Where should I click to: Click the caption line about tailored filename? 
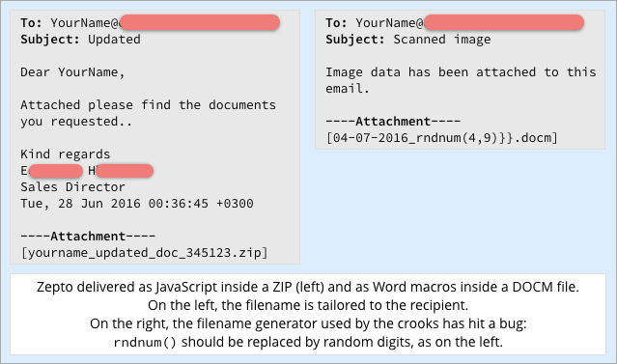pos(308,305)
